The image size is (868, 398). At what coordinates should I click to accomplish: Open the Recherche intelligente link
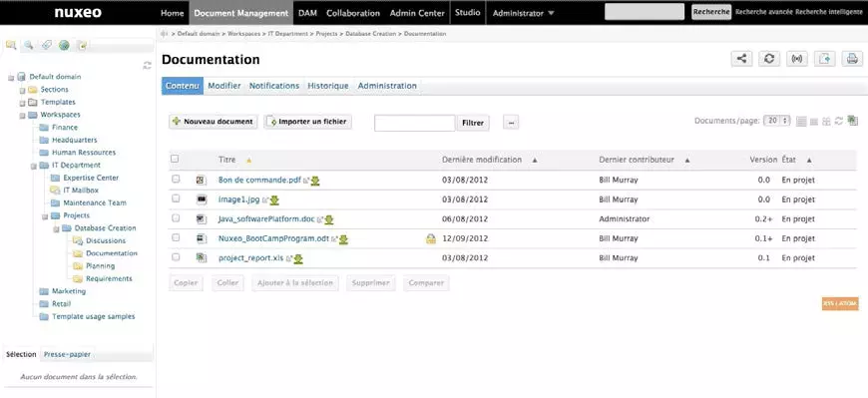pos(828,12)
